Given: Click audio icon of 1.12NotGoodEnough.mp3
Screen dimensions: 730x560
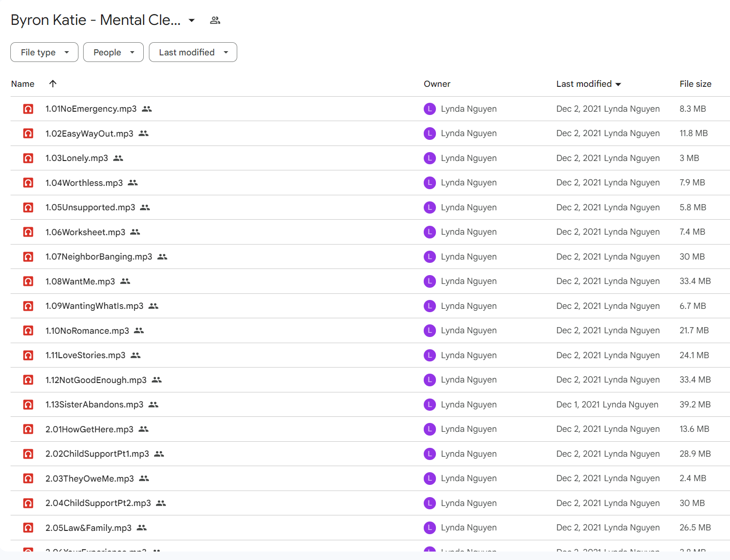Looking at the screenshot, I should [x=28, y=380].
